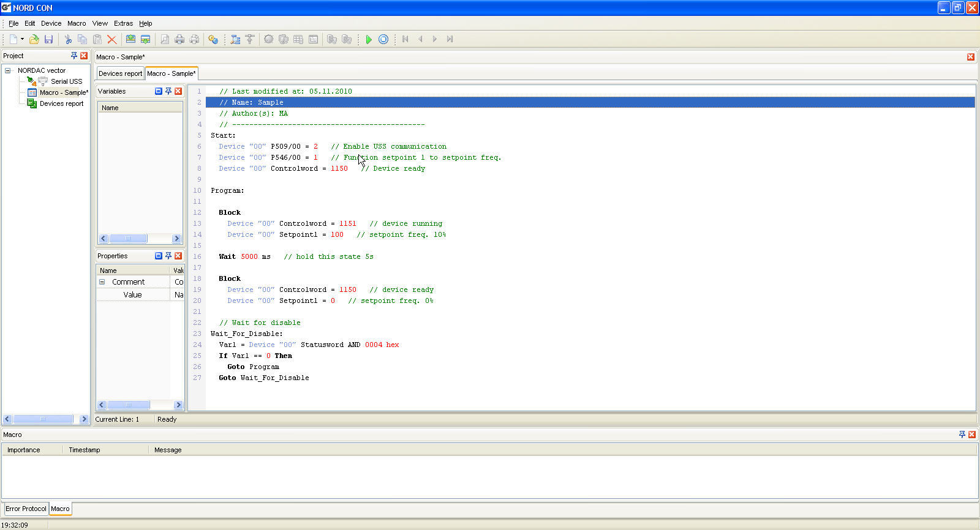Close the Variables panel
Screen dimensions: 980x530
tap(178, 91)
